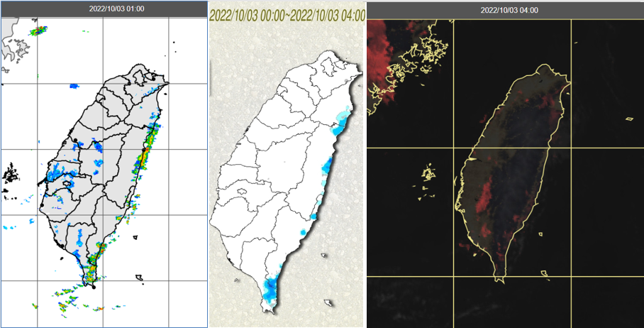Click the radar echo off northwest coast

point(38,31)
